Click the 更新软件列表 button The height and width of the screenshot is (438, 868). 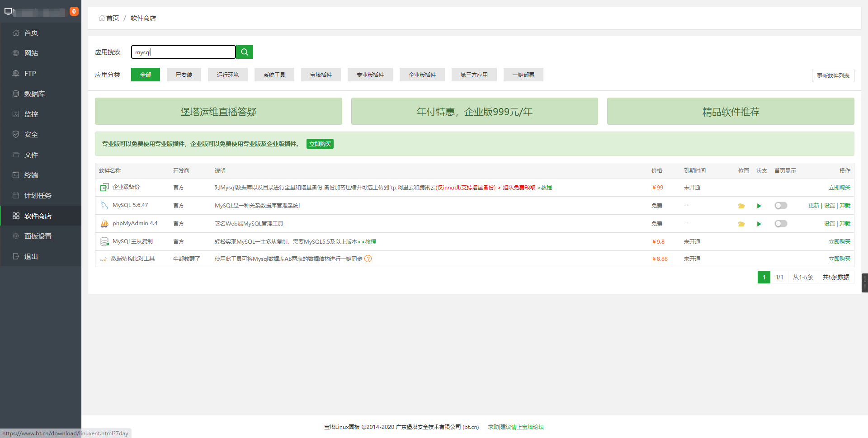pyautogui.click(x=833, y=75)
